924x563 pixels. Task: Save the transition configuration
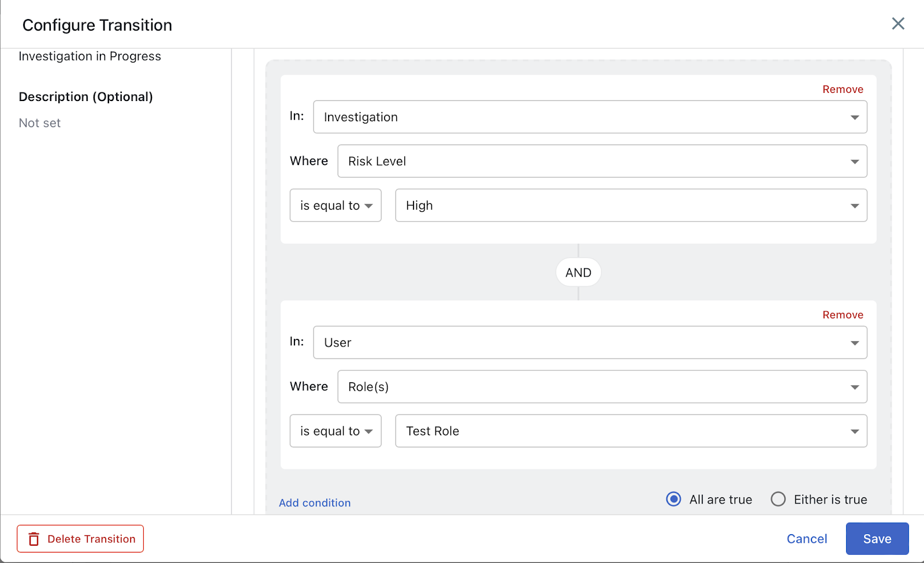click(x=877, y=539)
